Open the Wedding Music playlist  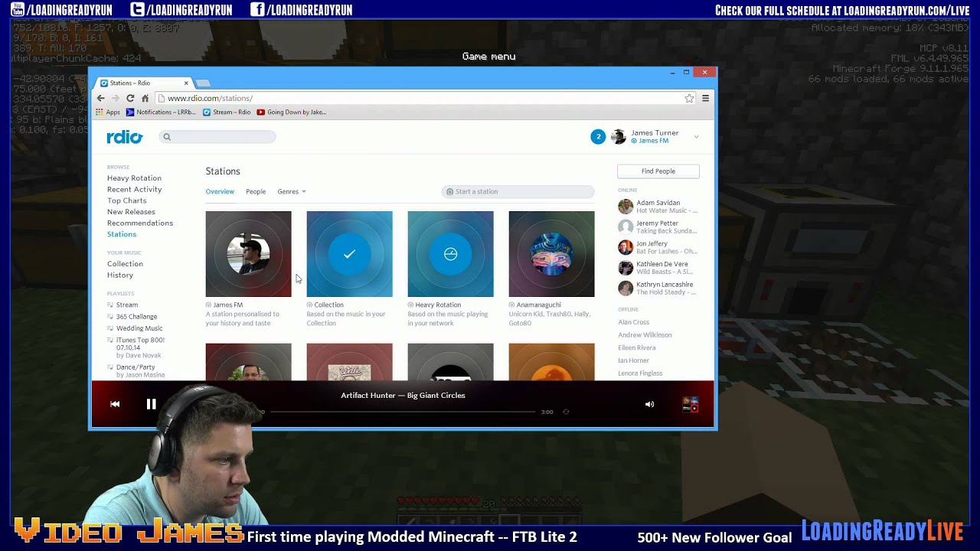click(139, 328)
